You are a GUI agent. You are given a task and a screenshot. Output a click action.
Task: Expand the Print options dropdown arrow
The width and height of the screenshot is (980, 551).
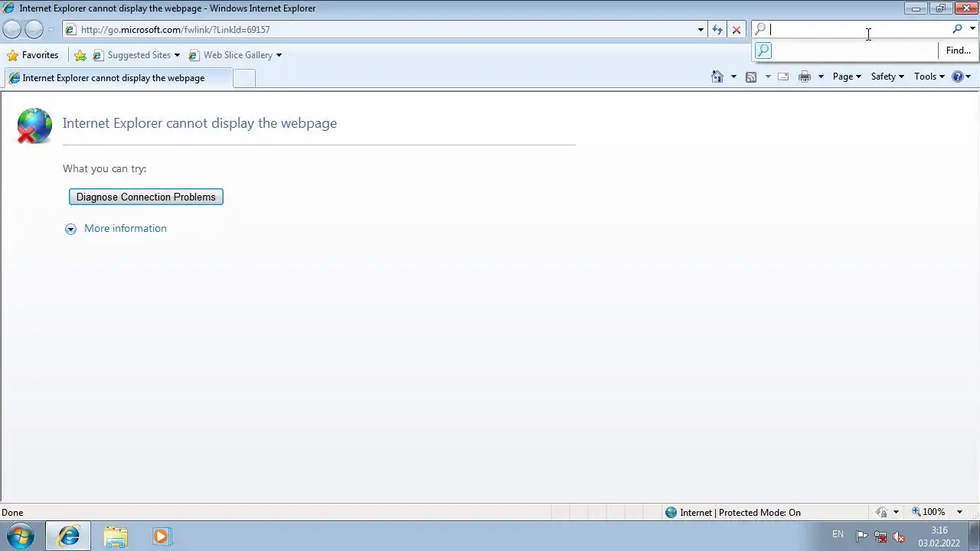coord(821,77)
